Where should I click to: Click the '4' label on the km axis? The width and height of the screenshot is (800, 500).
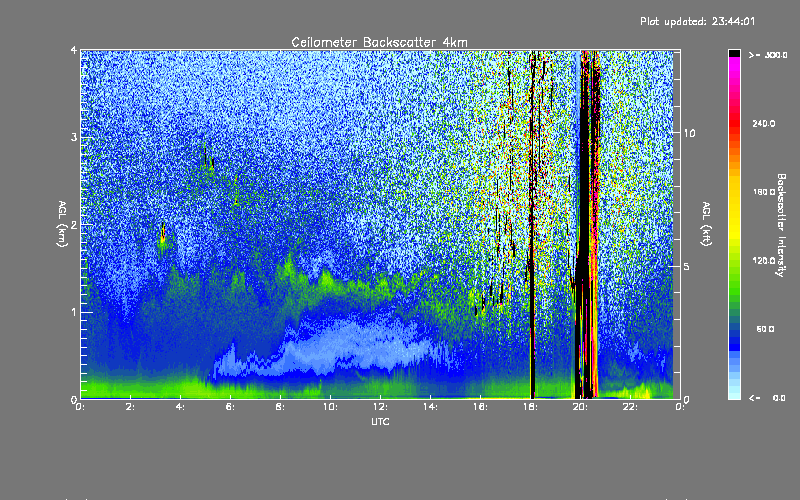click(x=74, y=50)
